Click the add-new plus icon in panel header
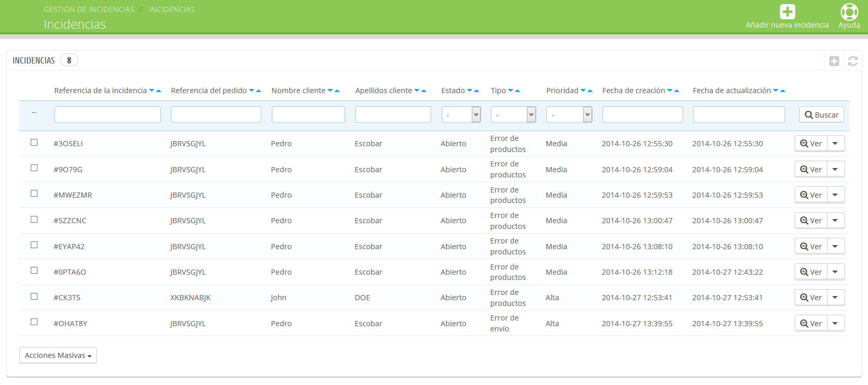This screenshot has width=868, height=385. pyautogui.click(x=834, y=61)
